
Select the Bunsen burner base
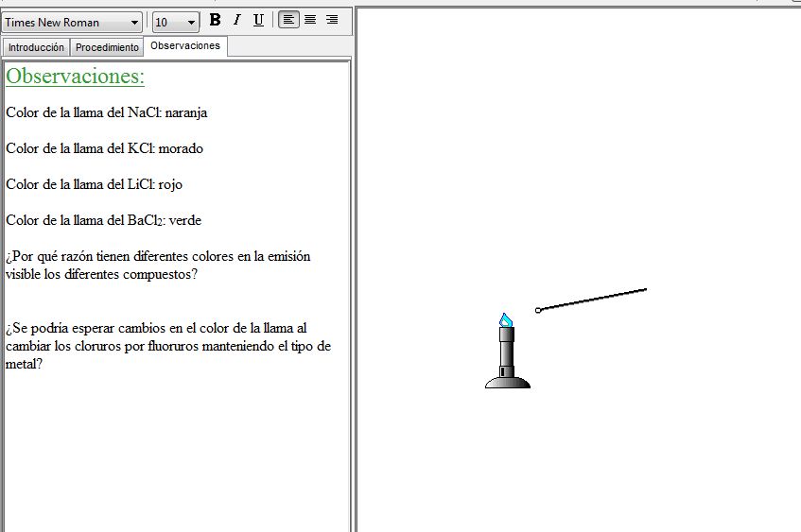point(508,380)
